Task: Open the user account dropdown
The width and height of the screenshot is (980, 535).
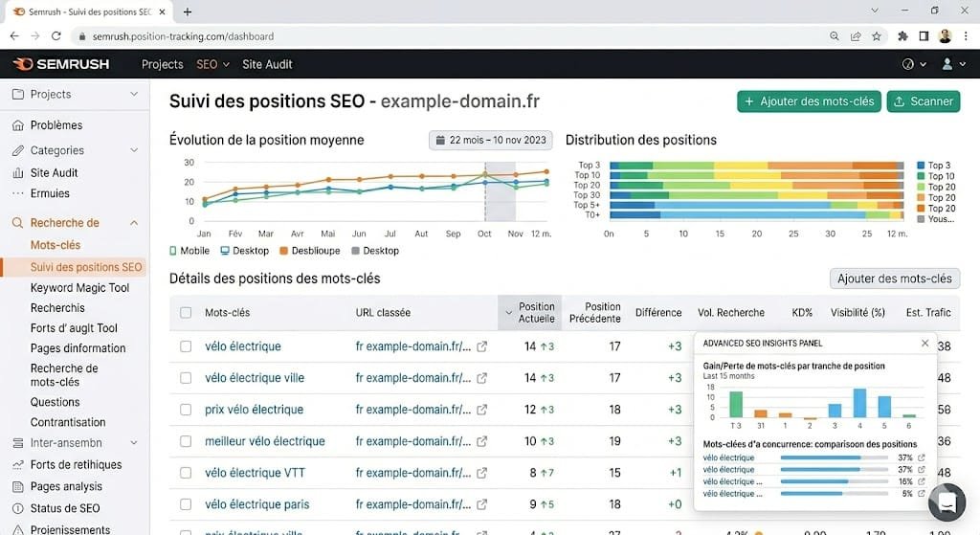Action: coord(954,64)
